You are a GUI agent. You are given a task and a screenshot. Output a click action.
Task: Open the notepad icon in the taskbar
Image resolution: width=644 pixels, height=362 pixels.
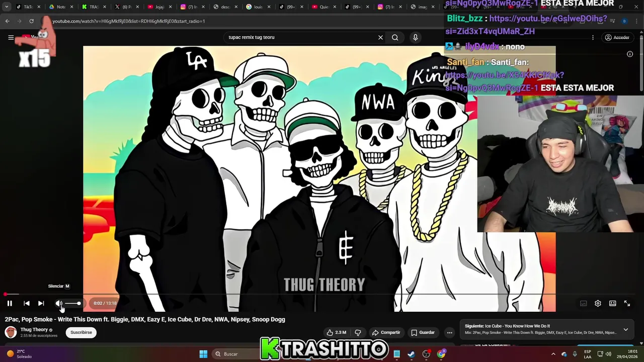click(x=397, y=354)
